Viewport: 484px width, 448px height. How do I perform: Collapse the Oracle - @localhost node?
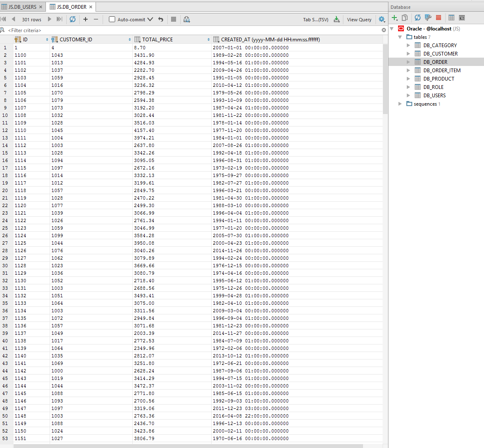(392, 28)
